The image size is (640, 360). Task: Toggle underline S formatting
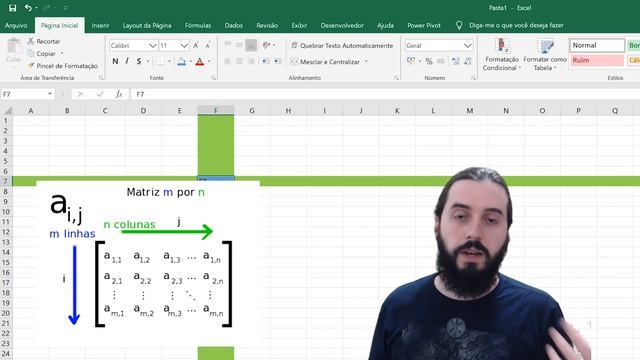139,61
